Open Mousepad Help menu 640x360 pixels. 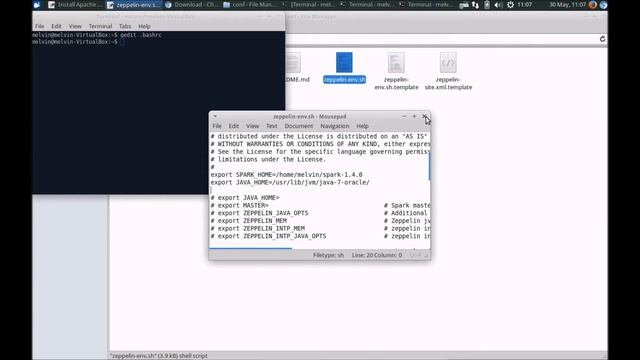[362, 126]
